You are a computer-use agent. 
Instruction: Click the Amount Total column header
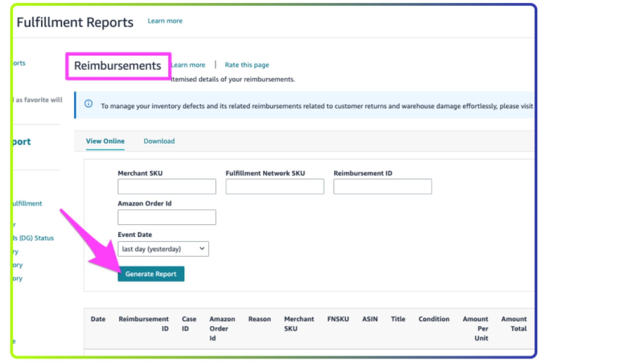514,324
